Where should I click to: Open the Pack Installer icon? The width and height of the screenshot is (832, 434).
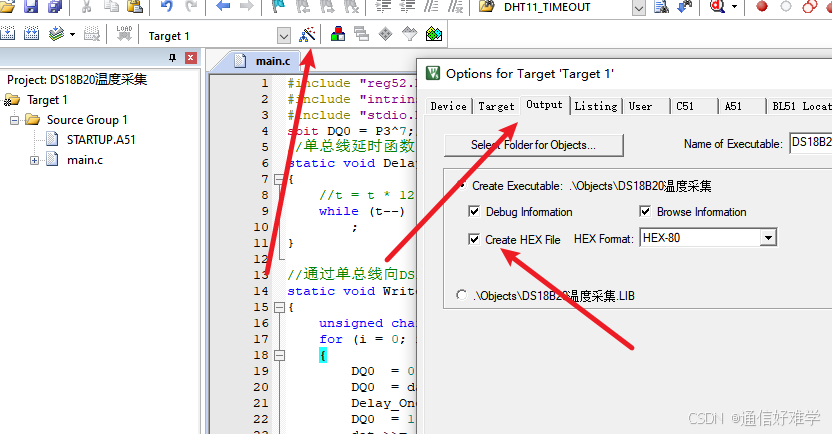pos(434,34)
